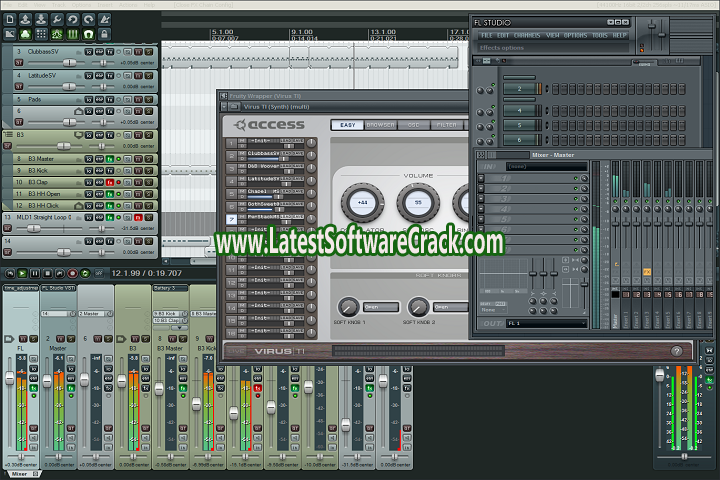Toggle FX button on B3 Clap track

tap(110, 183)
